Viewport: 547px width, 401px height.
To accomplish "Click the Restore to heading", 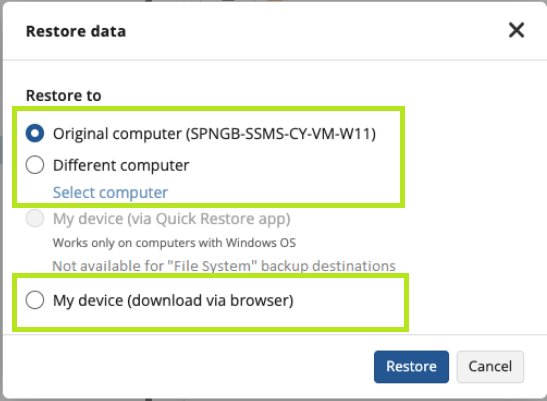I will click(63, 96).
